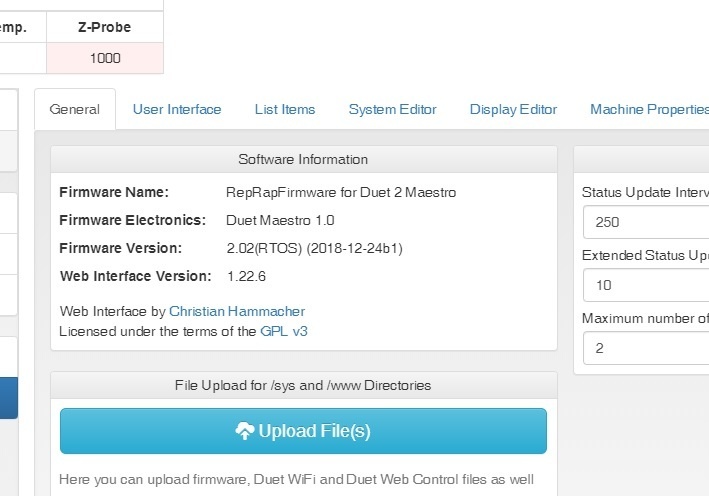Click the Status Update Interval field with 250
This screenshot has height=496, width=709.
pos(646,222)
